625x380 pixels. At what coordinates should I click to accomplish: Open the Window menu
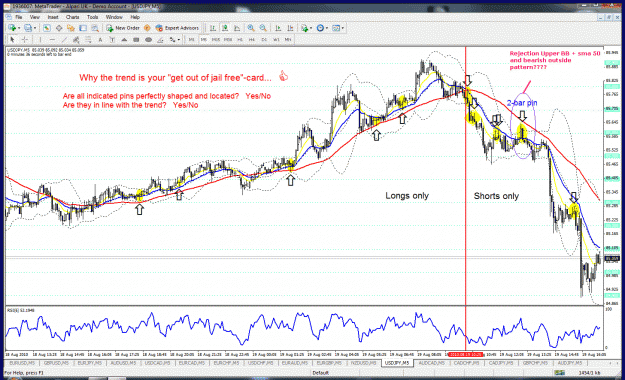pyautogui.click(x=114, y=17)
